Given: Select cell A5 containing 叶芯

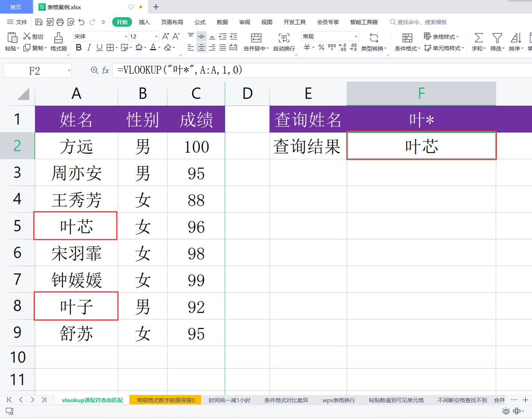Looking at the screenshot, I should pyautogui.click(x=76, y=226).
